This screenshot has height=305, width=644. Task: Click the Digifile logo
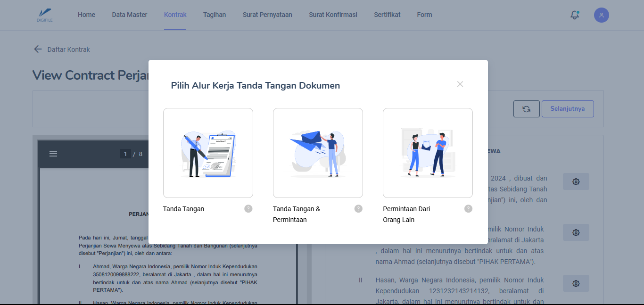[x=45, y=15]
